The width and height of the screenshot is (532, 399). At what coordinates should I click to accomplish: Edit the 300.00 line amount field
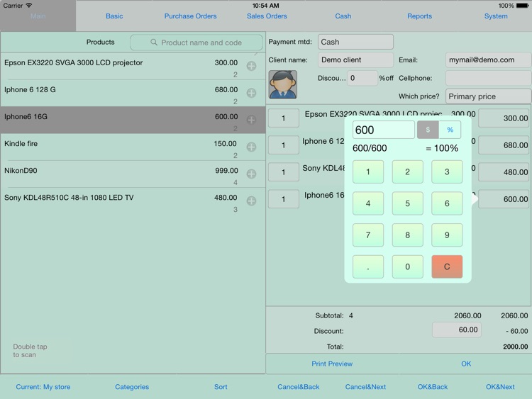coord(504,118)
